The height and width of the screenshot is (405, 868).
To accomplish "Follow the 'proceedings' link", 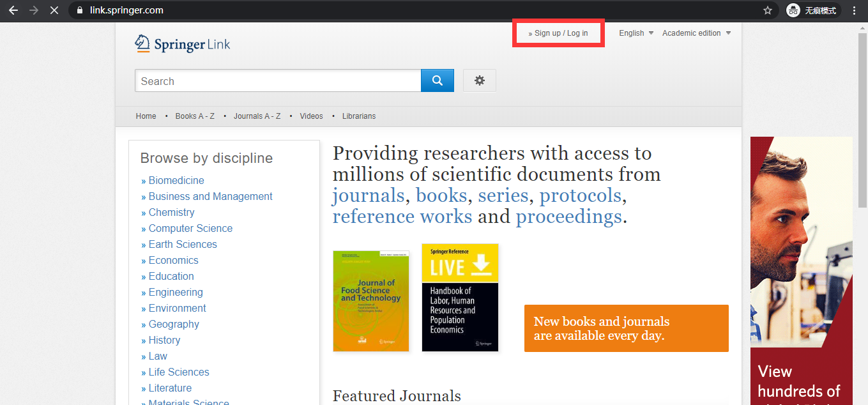I will [568, 217].
